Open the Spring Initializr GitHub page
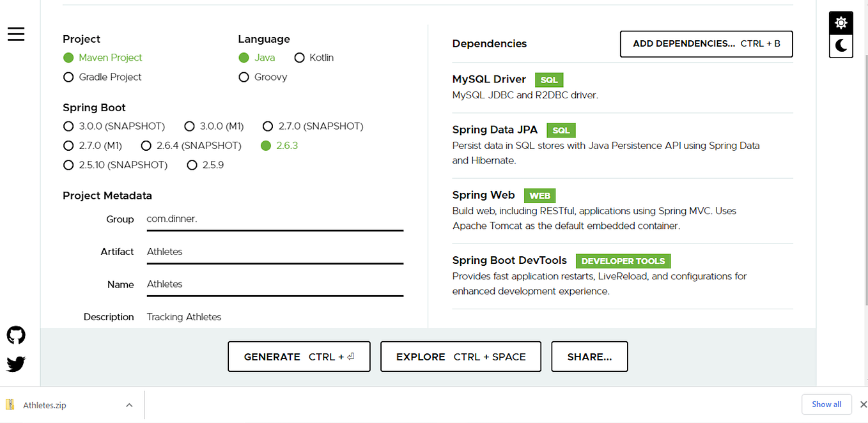Image resolution: width=868 pixels, height=423 pixels. coord(15,335)
